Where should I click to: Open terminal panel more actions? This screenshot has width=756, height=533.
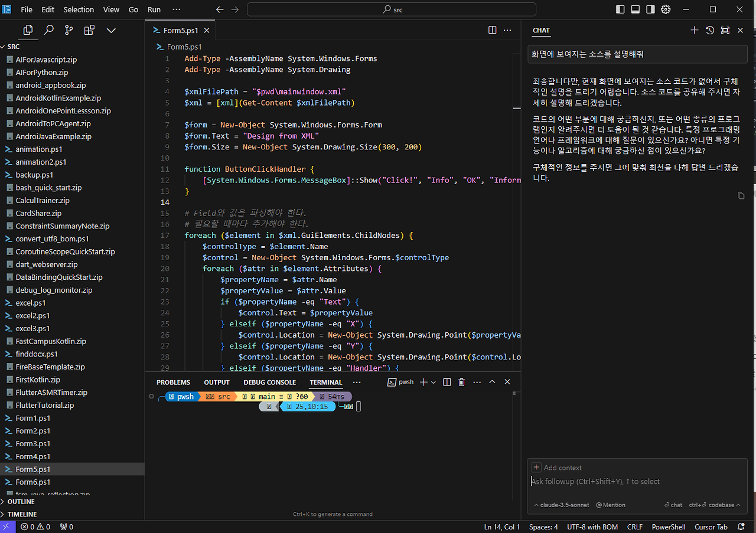point(477,382)
